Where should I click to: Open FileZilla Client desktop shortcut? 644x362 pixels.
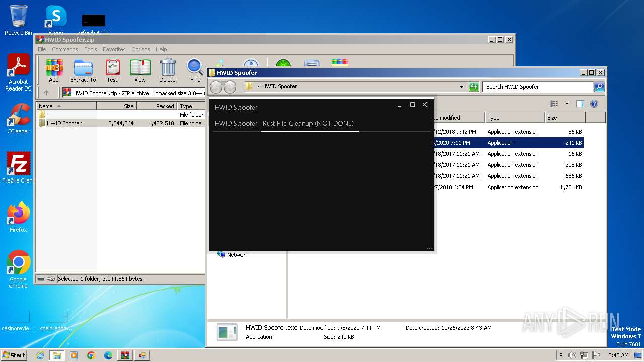(18, 168)
